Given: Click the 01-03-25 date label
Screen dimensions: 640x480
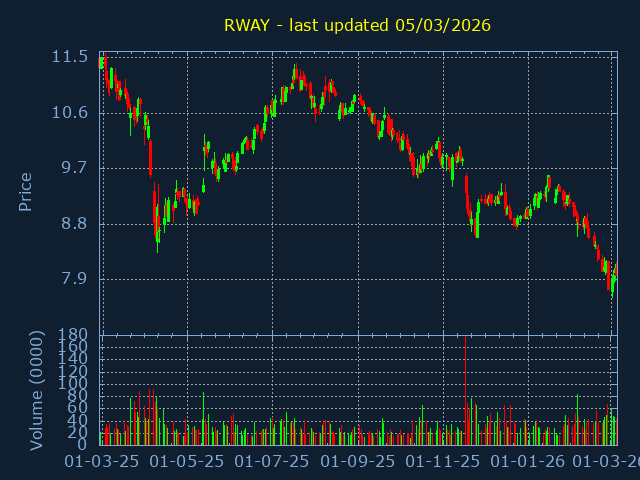Looking at the screenshot, I should (x=101, y=462).
